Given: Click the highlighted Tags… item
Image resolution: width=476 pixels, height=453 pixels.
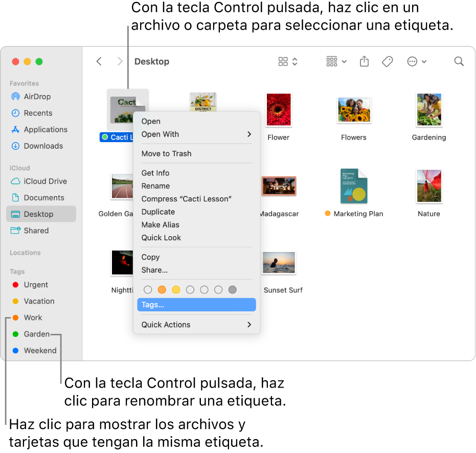Looking at the screenshot, I should [196, 305].
